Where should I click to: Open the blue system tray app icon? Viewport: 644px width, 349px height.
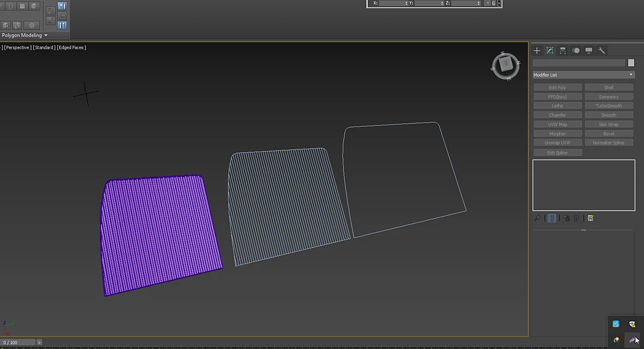pos(616,324)
